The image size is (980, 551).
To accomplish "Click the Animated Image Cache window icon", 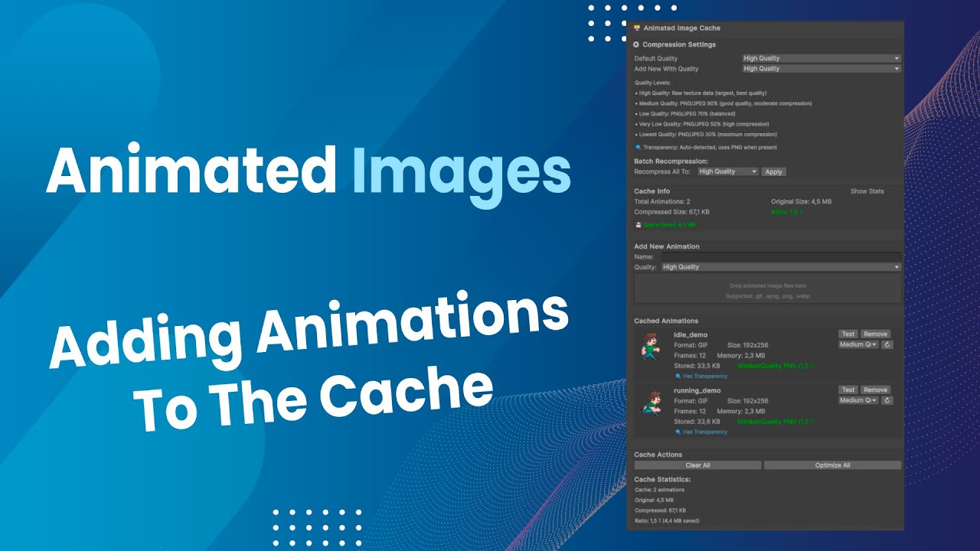I will click(637, 28).
